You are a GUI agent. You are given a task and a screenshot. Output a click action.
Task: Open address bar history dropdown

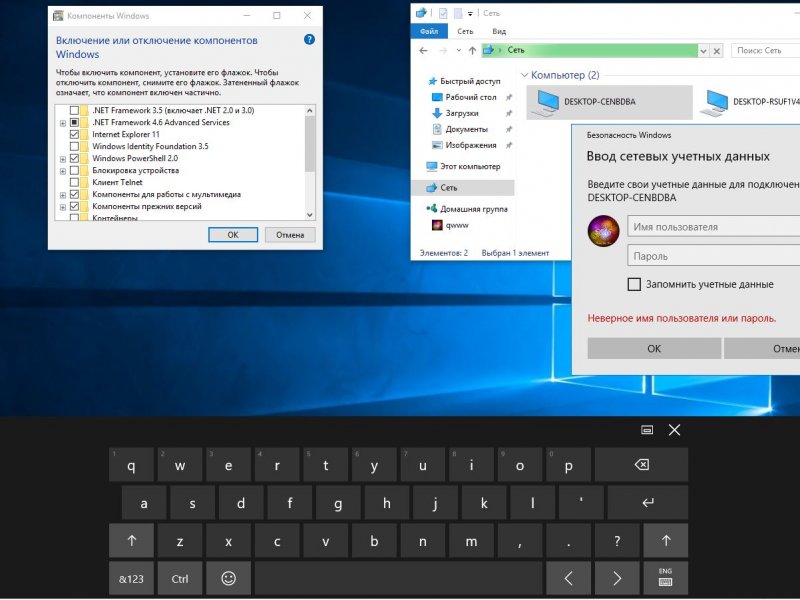704,51
